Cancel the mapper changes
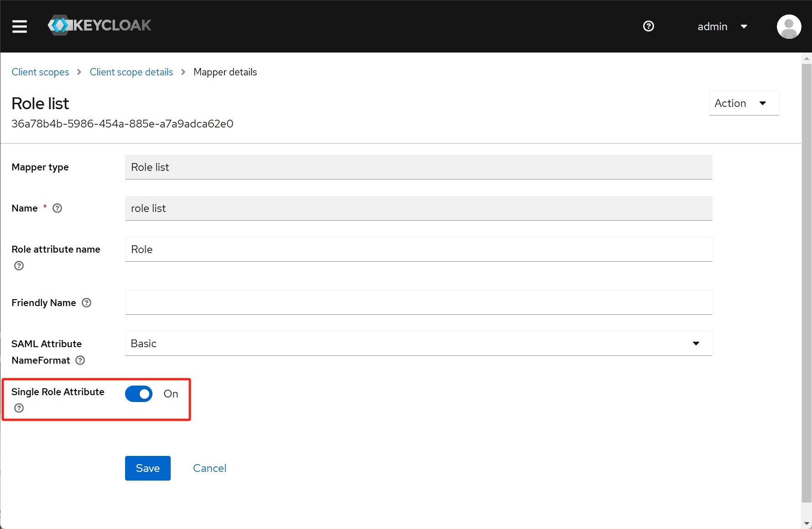This screenshot has height=529, width=812. pyautogui.click(x=210, y=468)
